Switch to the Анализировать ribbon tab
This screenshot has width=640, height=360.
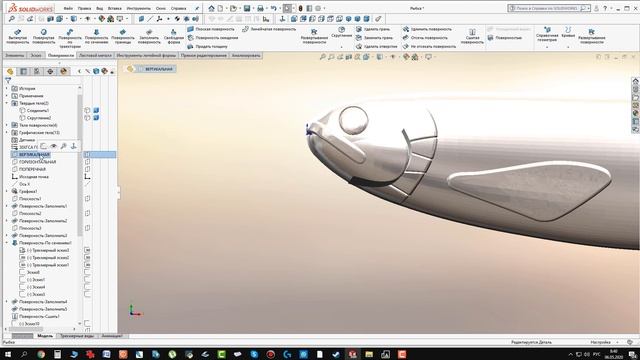click(x=246, y=55)
